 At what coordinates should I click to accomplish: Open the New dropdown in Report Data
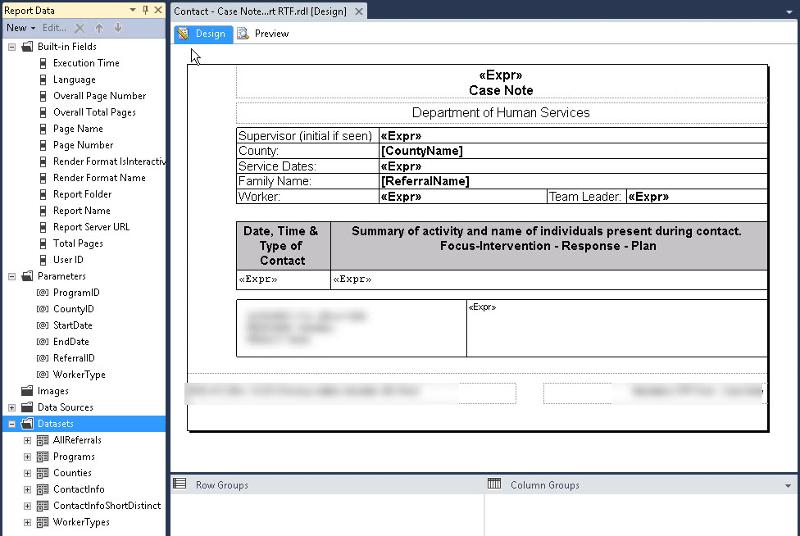tap(20, 28)
